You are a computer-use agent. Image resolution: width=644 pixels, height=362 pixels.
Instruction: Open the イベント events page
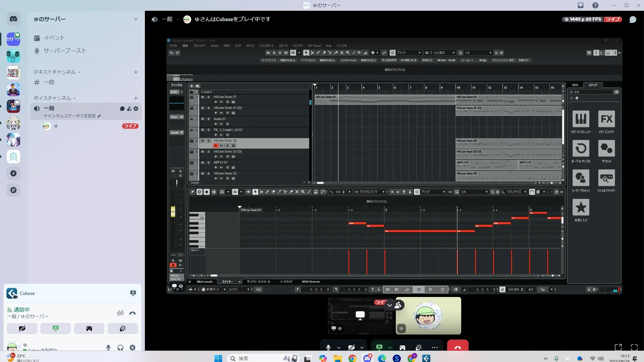[54, 38]
